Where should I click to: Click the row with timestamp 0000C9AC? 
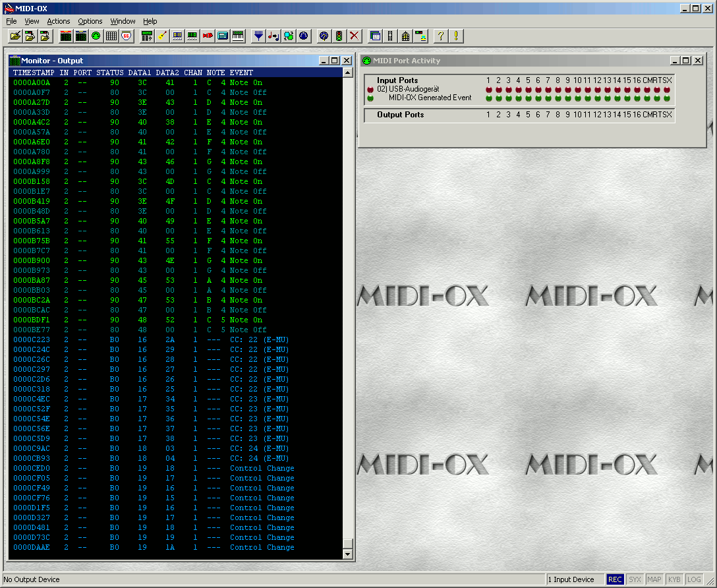tap(175, 448)
